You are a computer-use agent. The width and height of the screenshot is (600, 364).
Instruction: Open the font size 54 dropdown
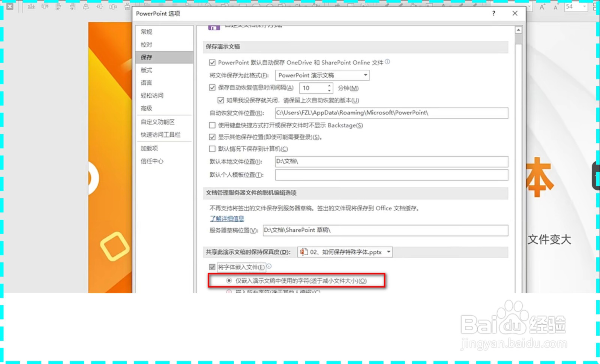click(585, 7)
